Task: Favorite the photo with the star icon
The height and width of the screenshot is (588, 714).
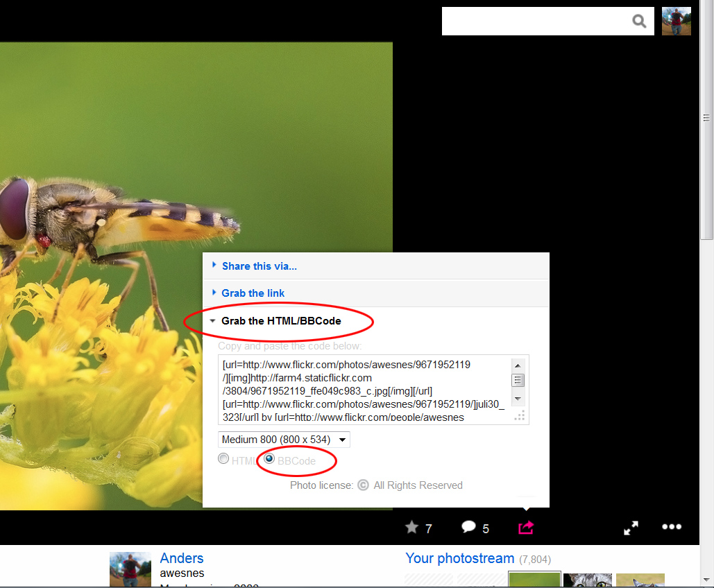Action: click(411, 527)
